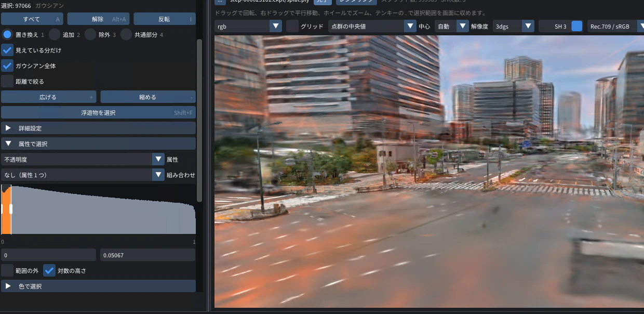
Task: Click the 解除 (deselect) button
Action: [x=98, y=19]
